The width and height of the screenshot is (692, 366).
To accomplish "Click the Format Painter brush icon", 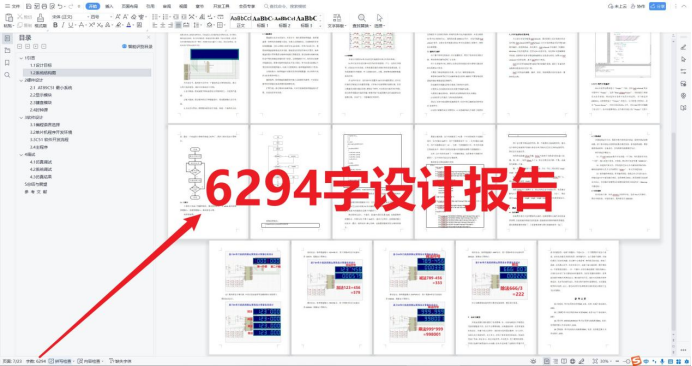I will pyautogui.click(x=41, y=18).
